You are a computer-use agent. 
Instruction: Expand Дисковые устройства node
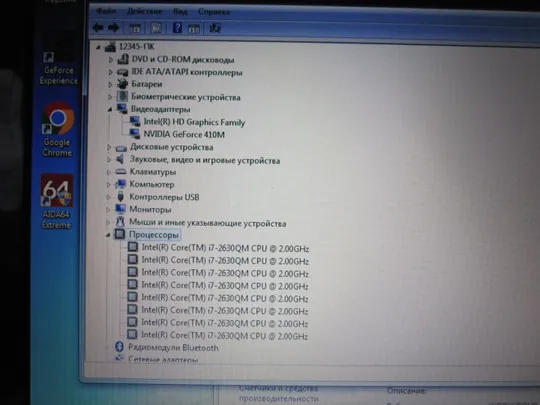click(109, 147)
